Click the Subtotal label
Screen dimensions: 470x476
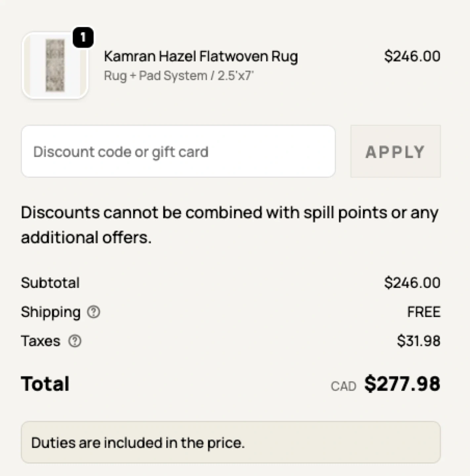(x=50, y=283)
